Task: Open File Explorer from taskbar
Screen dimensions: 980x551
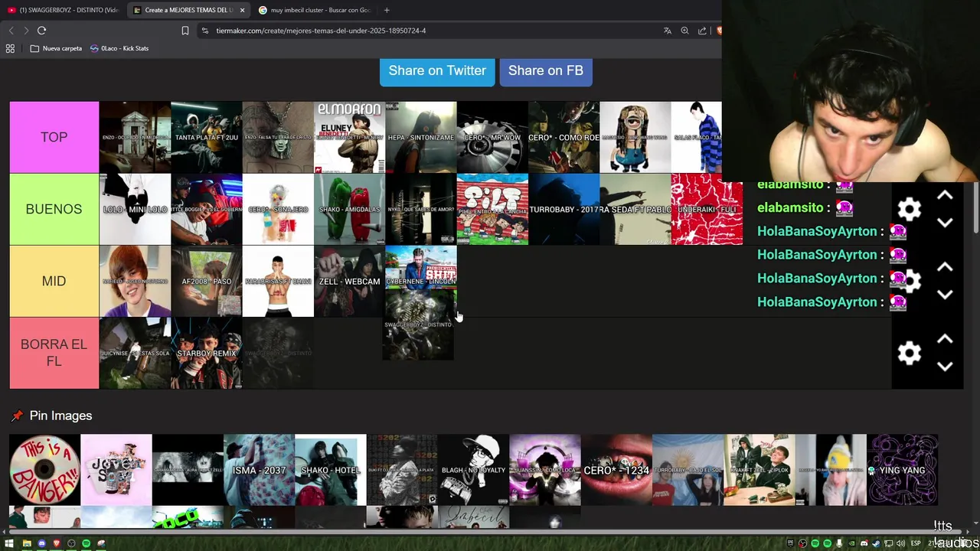Action: [x=27, y=543]
